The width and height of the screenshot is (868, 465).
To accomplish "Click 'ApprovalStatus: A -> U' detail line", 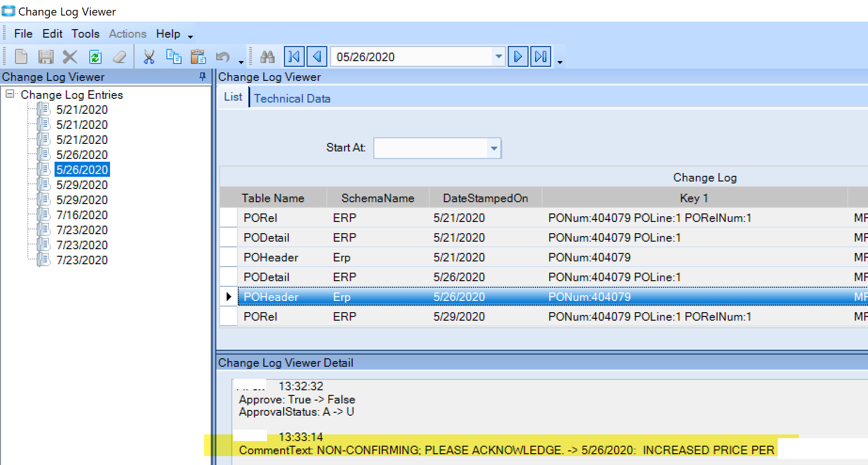I will 296,411.
